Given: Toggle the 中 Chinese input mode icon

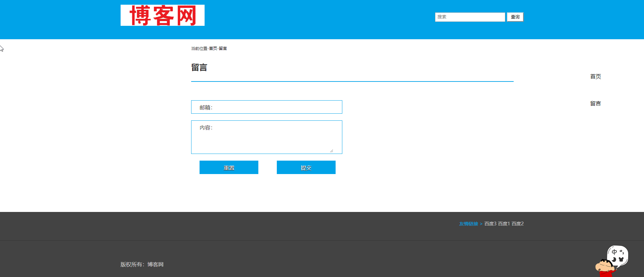Looking at the screenshot, I should [614, 252].
